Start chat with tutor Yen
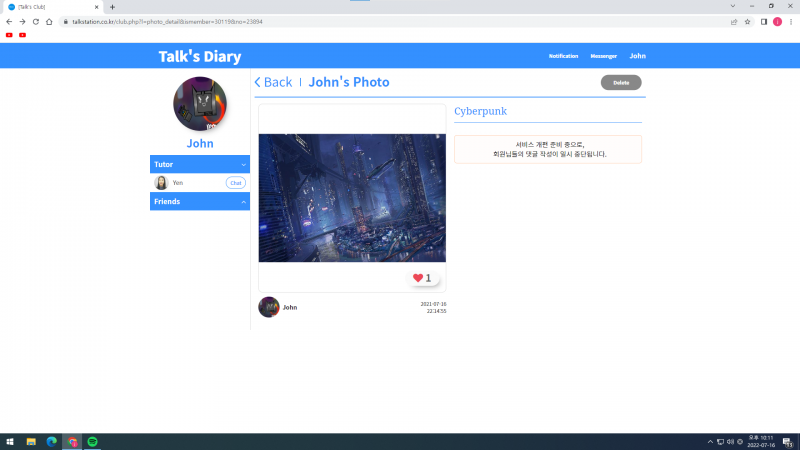This screenshot has height=450, width=800. (236, 183)
